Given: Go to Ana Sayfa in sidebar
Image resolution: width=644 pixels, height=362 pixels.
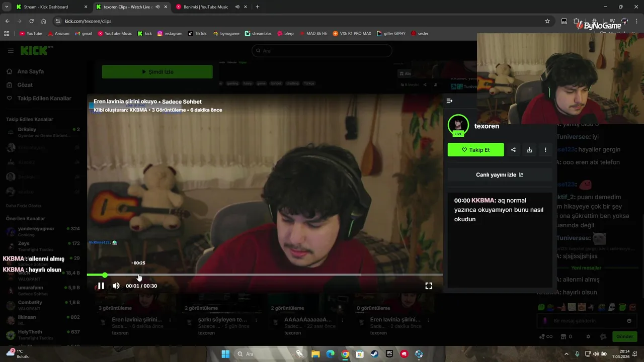Looking at the screenshot, I should (30, 71).
